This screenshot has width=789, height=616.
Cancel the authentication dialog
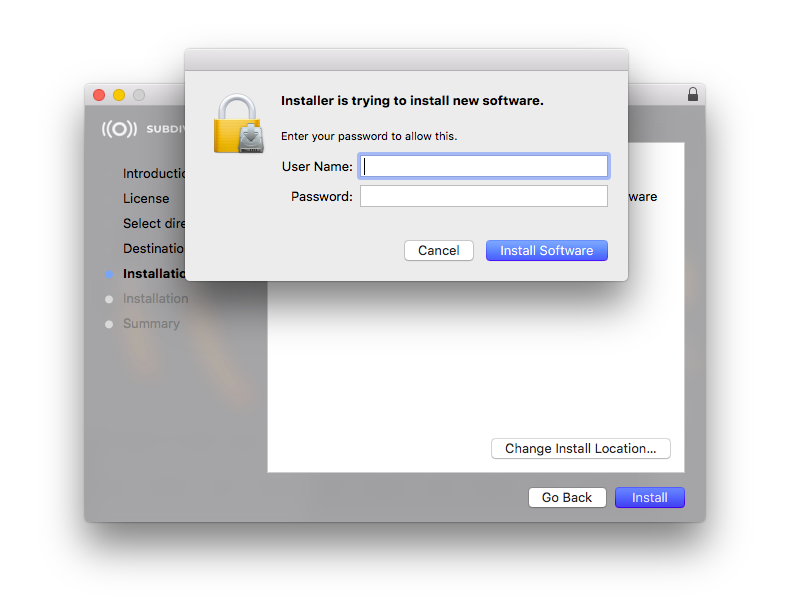point(439,251)
